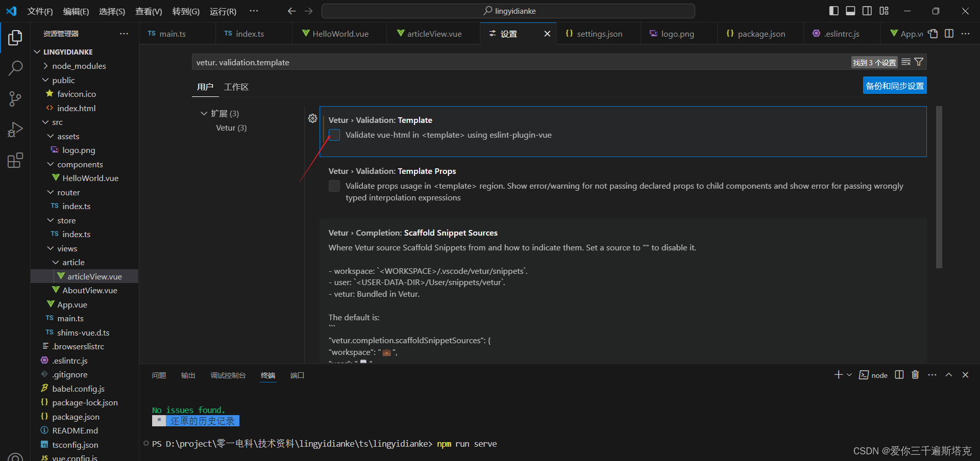Kill the terminal with the trash icon
Viewport: 980px width, 461px height.
pos(915,375)
